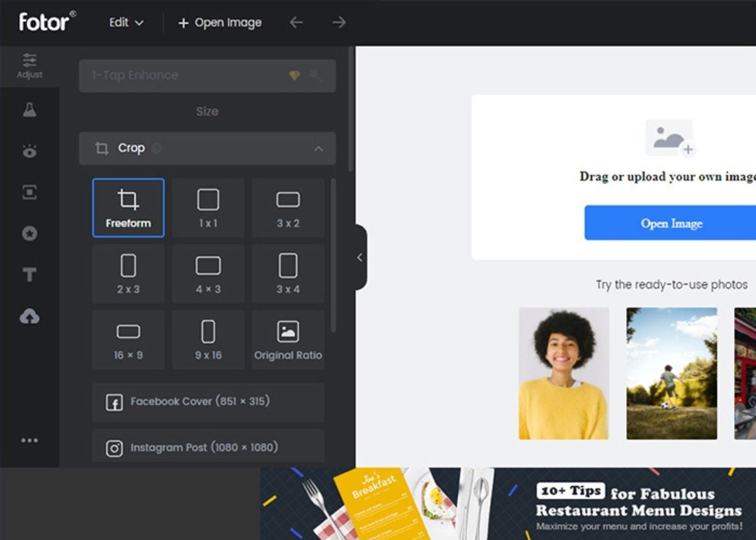The image size is (756, 540).
Task: Select the Adjust panel in the sidebar
Action: point(30,66)
